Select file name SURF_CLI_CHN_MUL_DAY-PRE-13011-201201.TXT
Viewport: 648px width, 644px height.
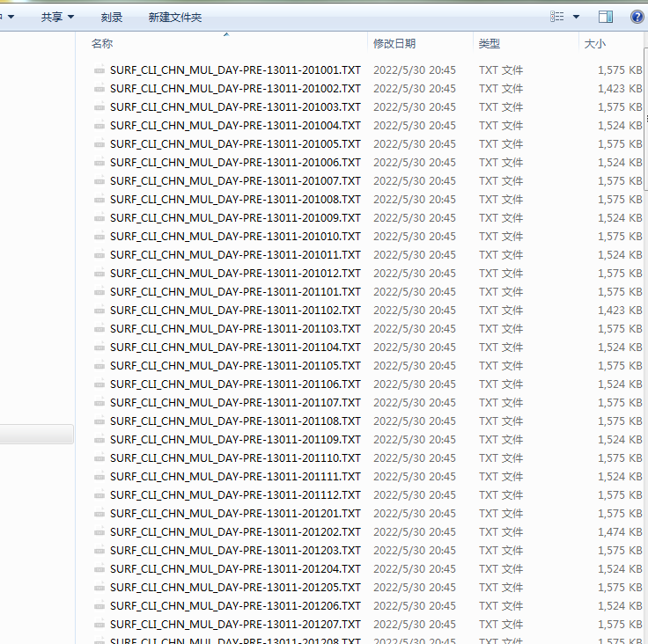click(235, 514)
